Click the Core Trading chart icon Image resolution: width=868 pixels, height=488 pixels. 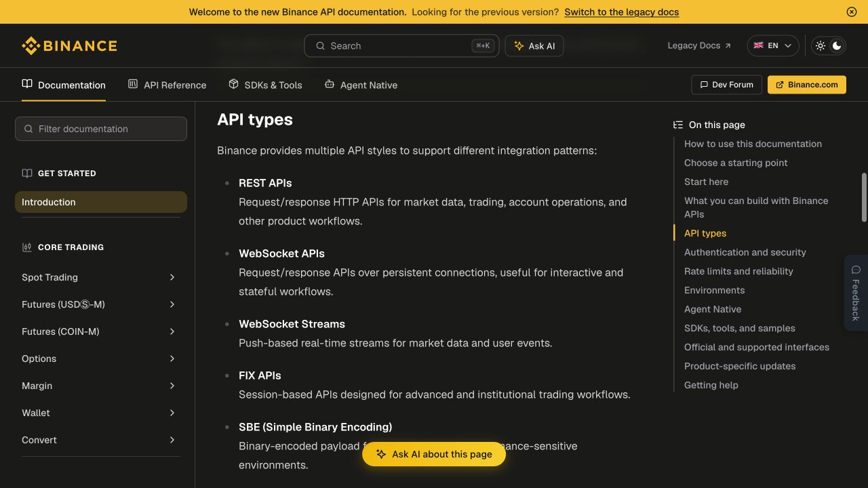[x=27, y=247]
